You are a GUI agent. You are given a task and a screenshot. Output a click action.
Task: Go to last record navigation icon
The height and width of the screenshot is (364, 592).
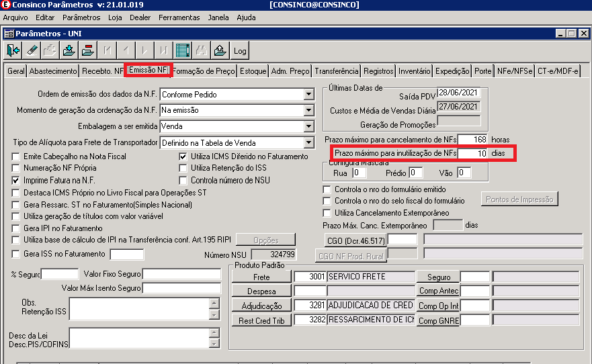tap(164, 50)
